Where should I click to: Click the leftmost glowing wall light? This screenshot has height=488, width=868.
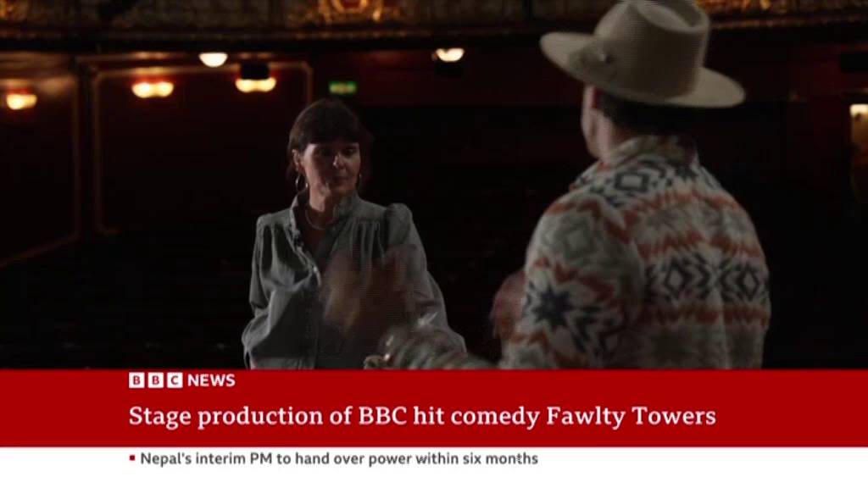tap(21, 101)
